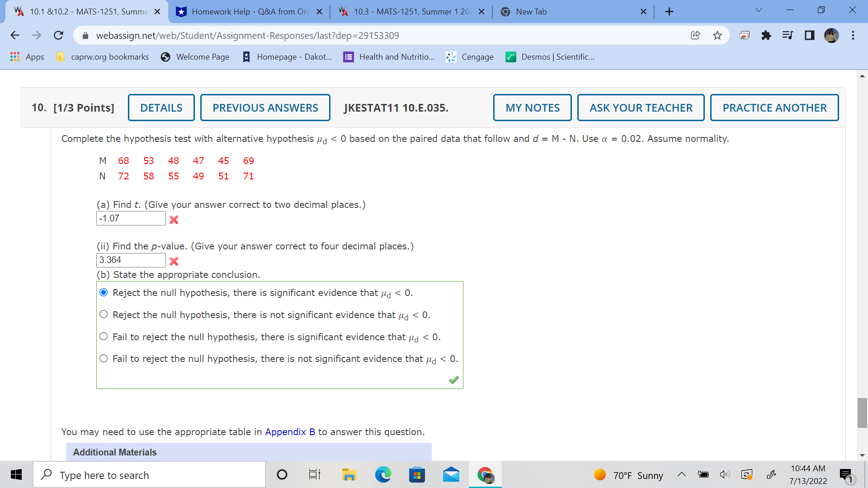Bookmark this page with the star icon
This screenshot has height=488, width=868.
point(717,35)
